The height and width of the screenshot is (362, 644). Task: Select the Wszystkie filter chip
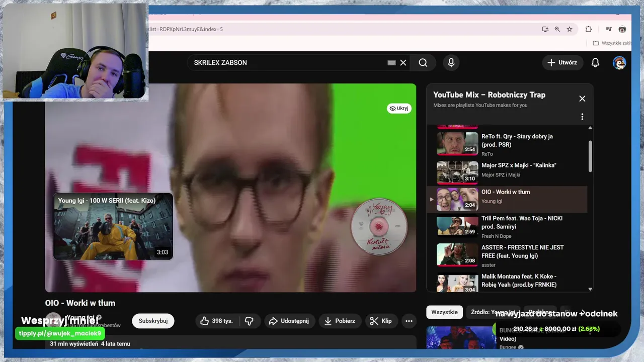(445, 312)
